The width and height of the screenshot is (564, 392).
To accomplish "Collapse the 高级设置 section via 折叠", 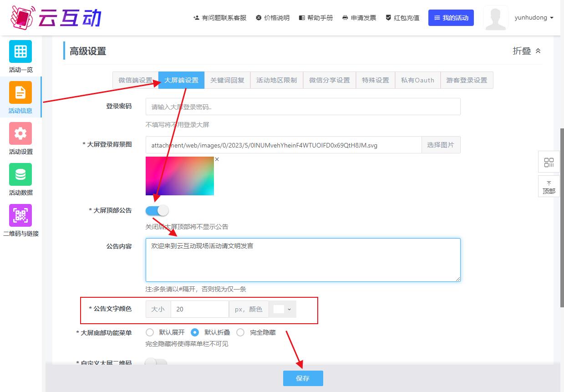I will (527, 51).
